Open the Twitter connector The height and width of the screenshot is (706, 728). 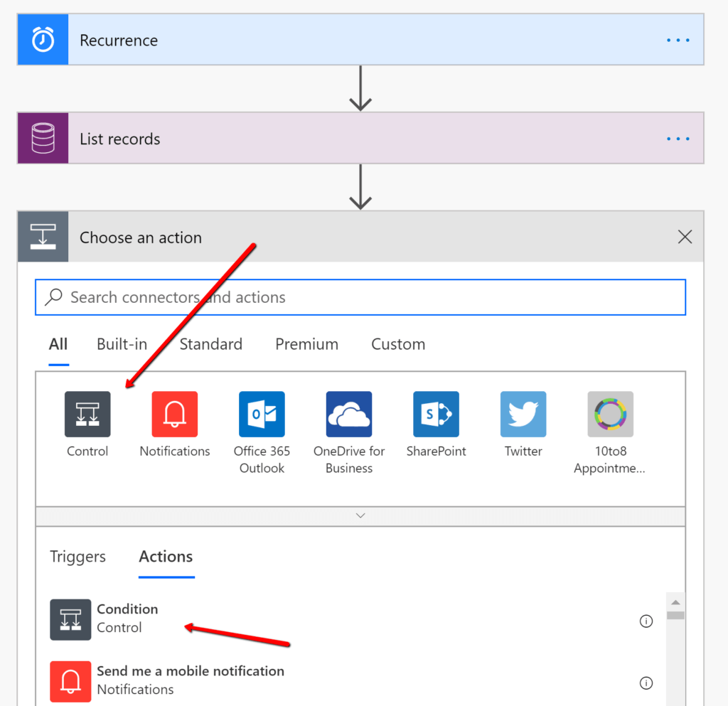[523, 414]
